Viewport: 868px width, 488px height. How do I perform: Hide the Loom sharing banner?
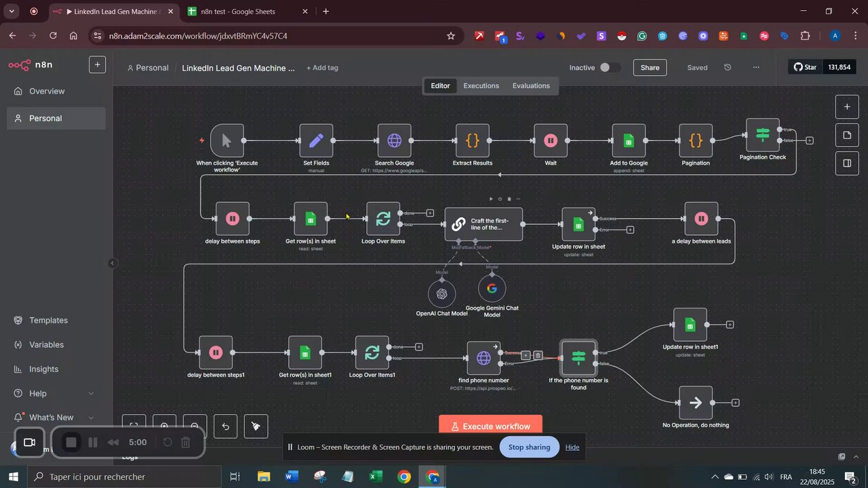pyautogui.click(x=572, y=447)
